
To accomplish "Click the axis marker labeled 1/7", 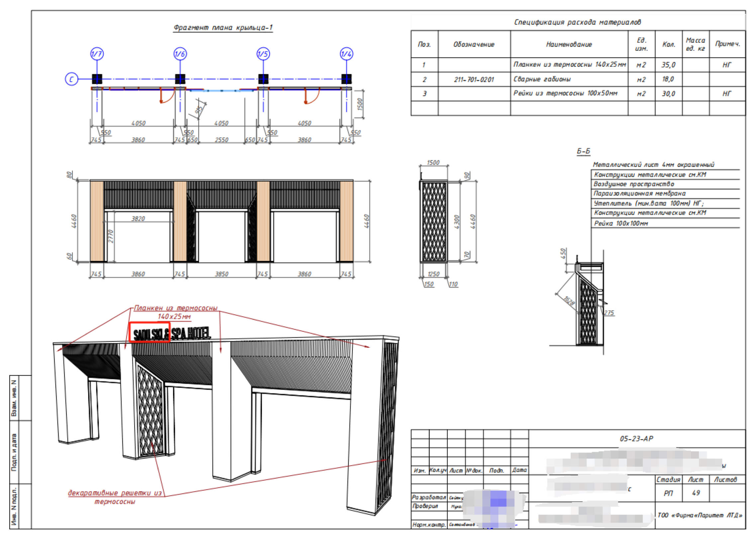I will tap(97, 54).
